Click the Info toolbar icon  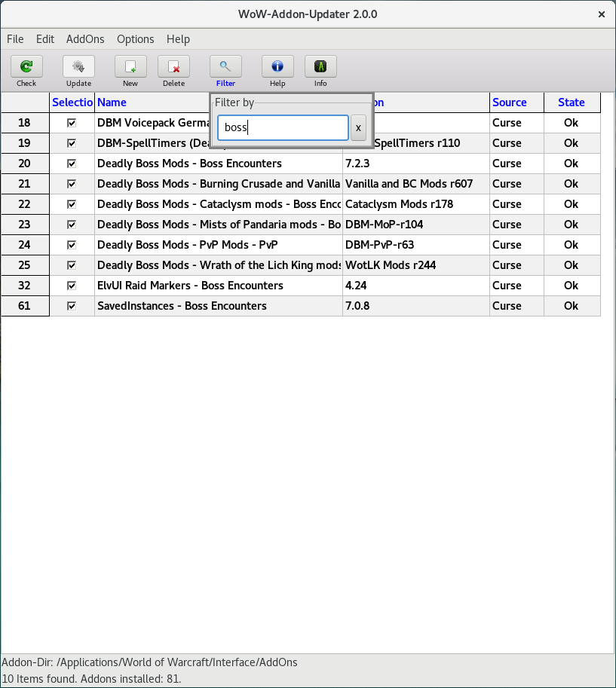pyautogui.click(x=320, y=67)
